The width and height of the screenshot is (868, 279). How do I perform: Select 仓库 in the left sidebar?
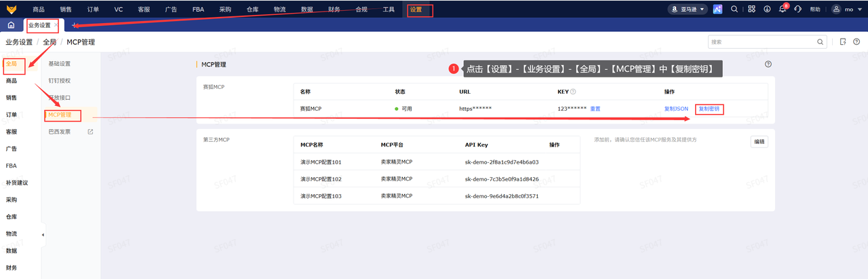point(12,217)
